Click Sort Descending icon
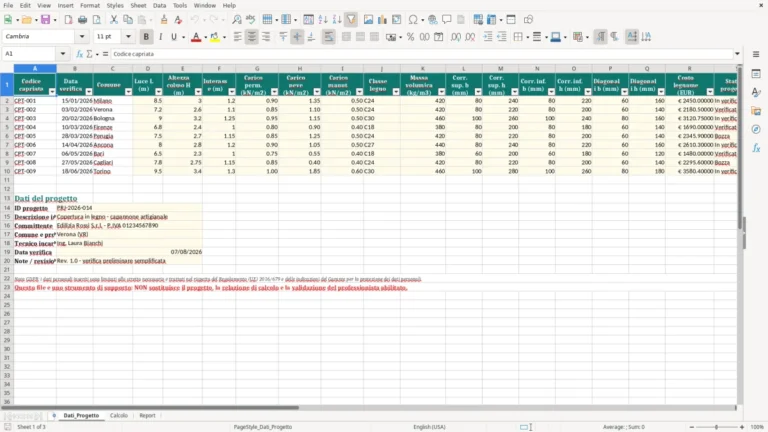This screenshot has width=768, height=432. tap(337, 20)
